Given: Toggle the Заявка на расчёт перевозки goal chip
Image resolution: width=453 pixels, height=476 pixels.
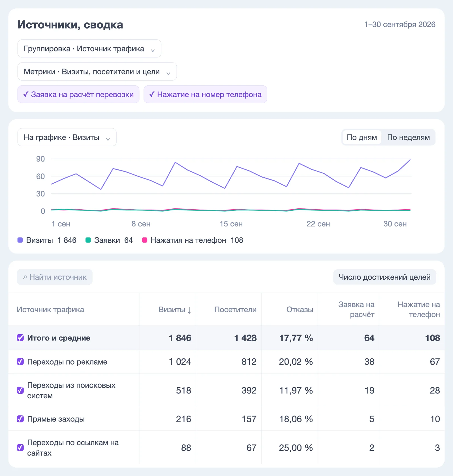Looking at the screenshot, I should (x=78, y=94).
